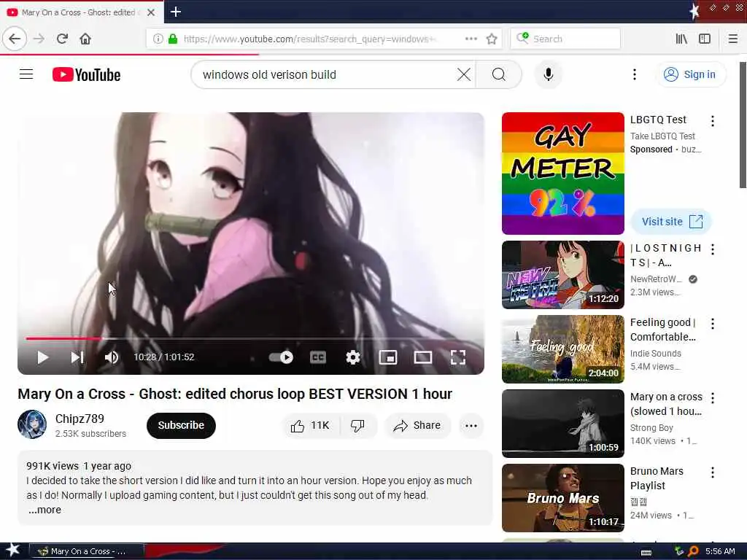Open YouTube settings three-dot menu
747x560 pixels.
(634, 74)
